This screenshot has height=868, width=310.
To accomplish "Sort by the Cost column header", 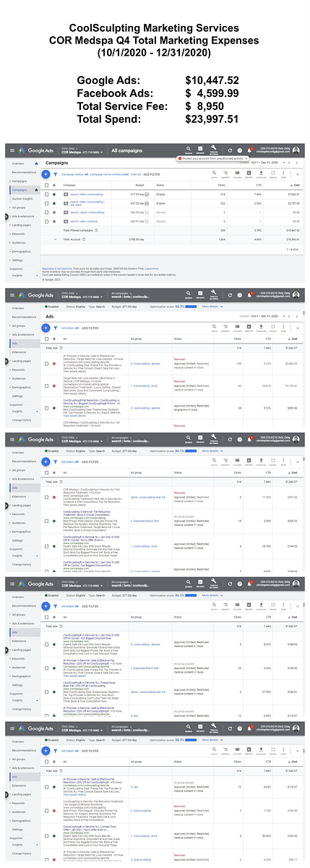I will [x=293, y=186].
